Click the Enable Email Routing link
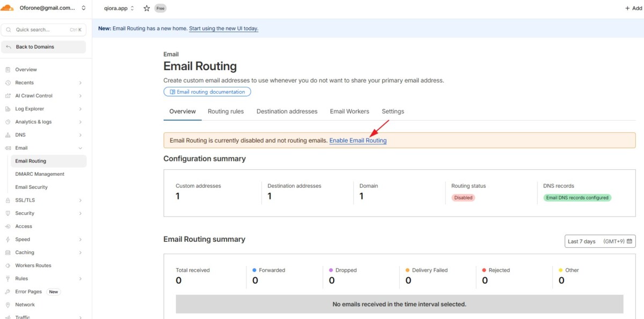644x319 pixels. (358, 140)
